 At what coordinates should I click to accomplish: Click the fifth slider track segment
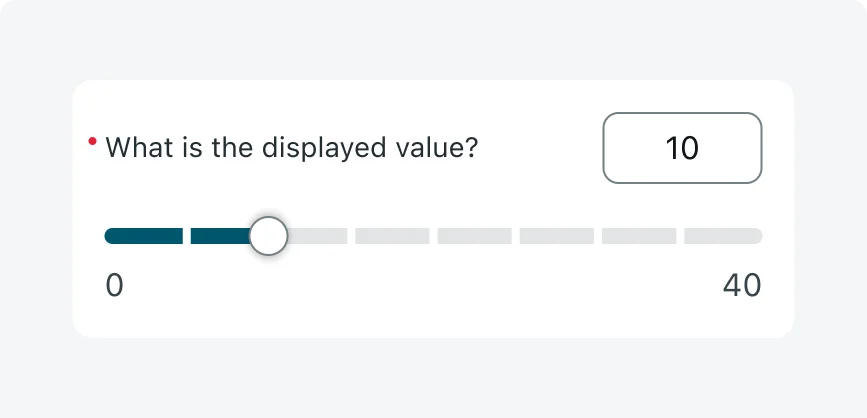474,236
